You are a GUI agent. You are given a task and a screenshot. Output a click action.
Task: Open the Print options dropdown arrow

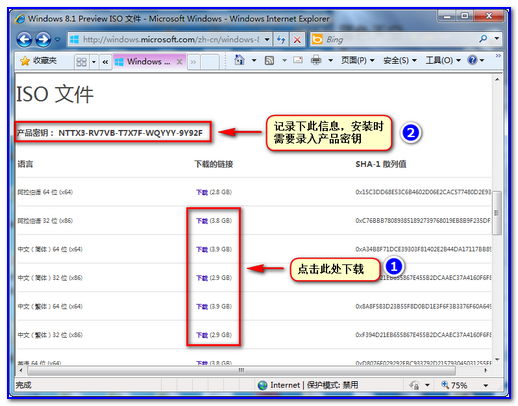pyautogui.click(x=330, y=60)
